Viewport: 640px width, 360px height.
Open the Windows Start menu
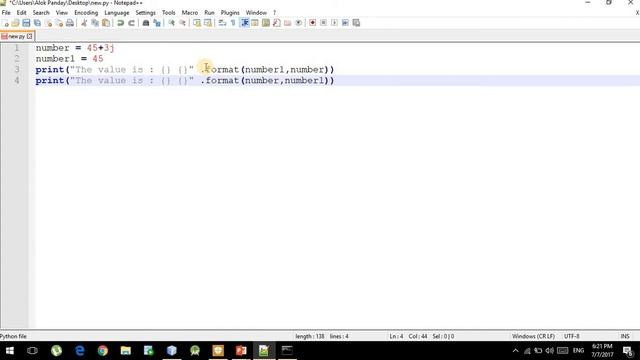click(x=9, y=351)
